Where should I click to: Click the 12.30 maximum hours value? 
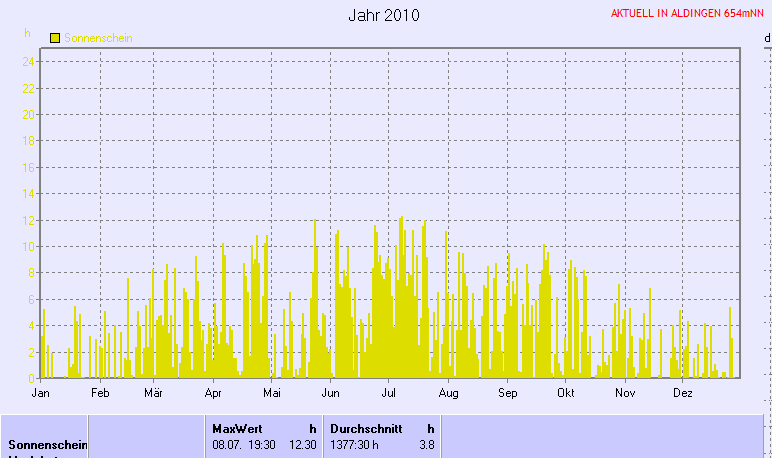pyautogui.click(x=302, y=444)
